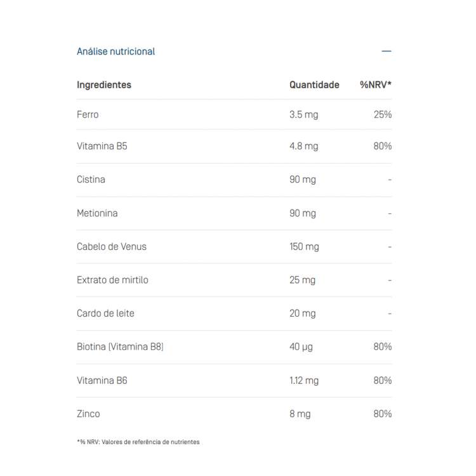
Task: Click the NRV footnote text at bottom
Action: [138, 442]
